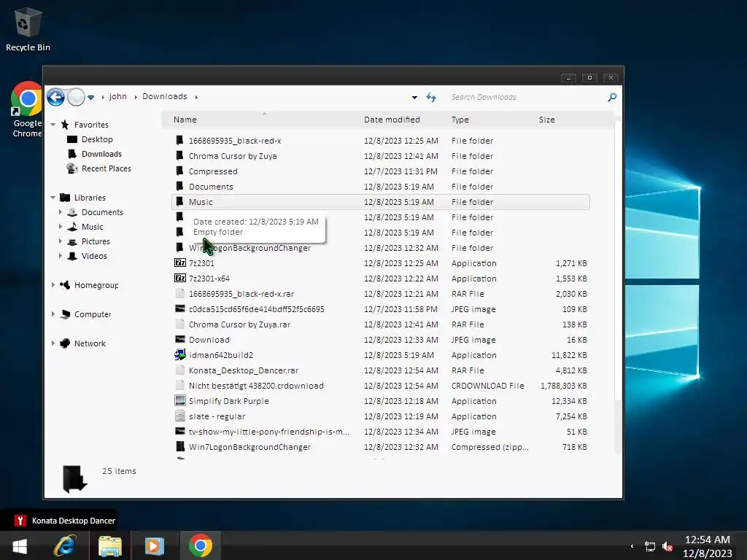The height and width of the screenshot is (560, 747).
Task: Expand the Documents library node
Action: 61,212
